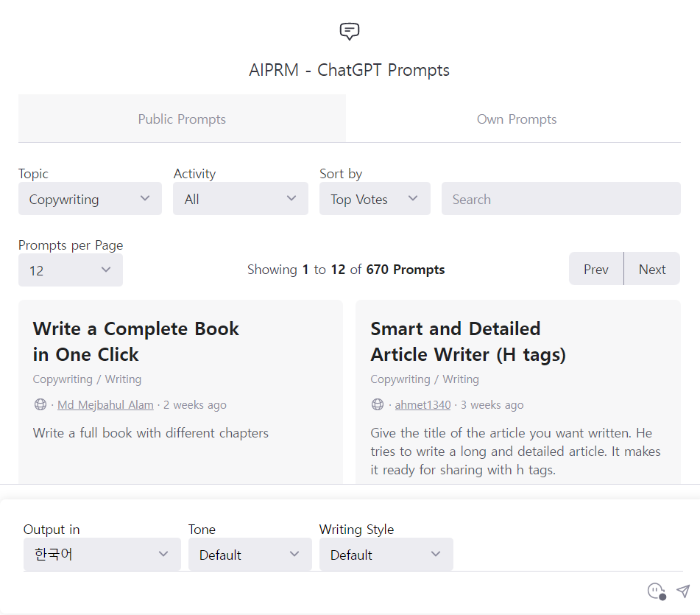Open the Sort by Top Votes dropdown
Viewport: 700px width, 615px height.
(375, 199)
